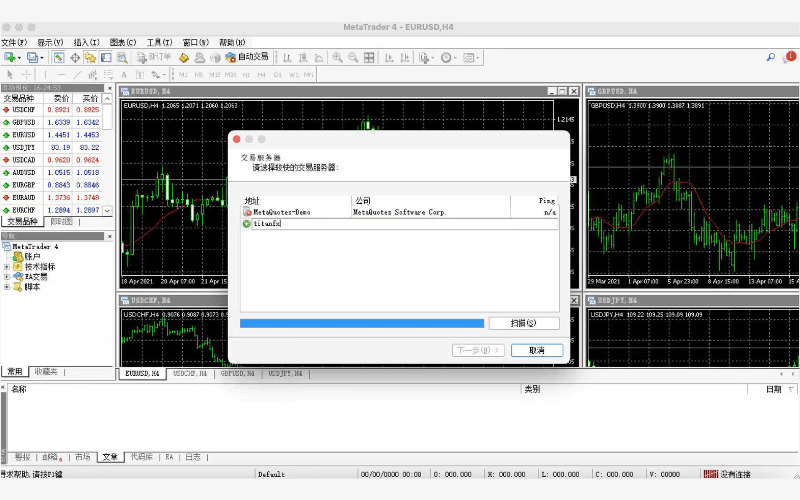Select USDJPY row in Market Watch
Image resolution: width=800 pixels, height=500 pixels.
click(x=52, y=147)
